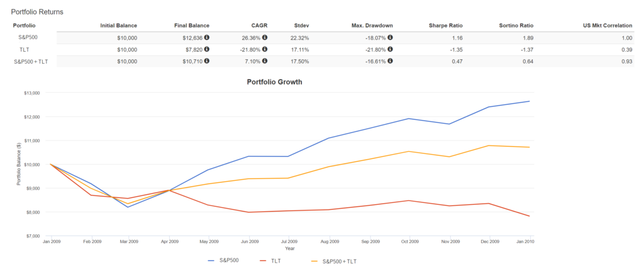This screenshot has height=279, width=644.
Task: Click info icon beside TLT max drawdown value
Action: pos(391,49)
